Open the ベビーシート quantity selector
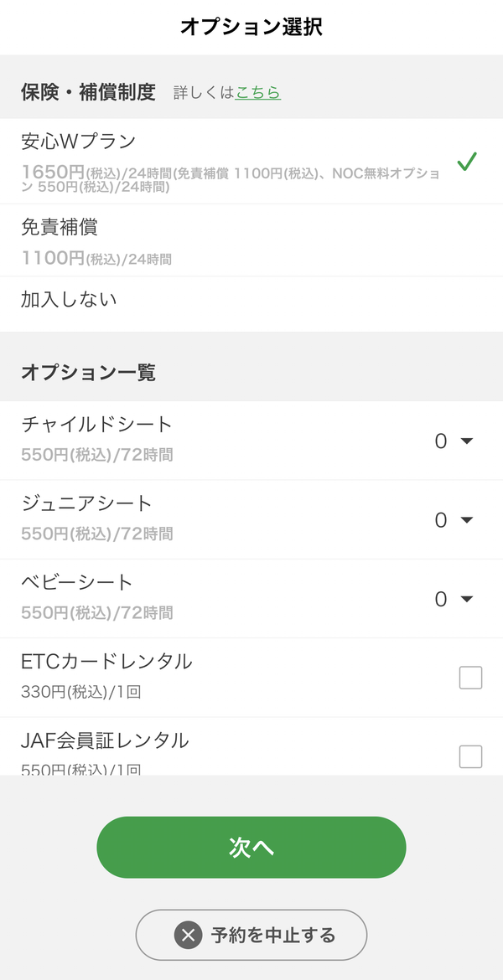Image resolution: width=503 pixels, height=980 pixels. (x=454, y=600)
